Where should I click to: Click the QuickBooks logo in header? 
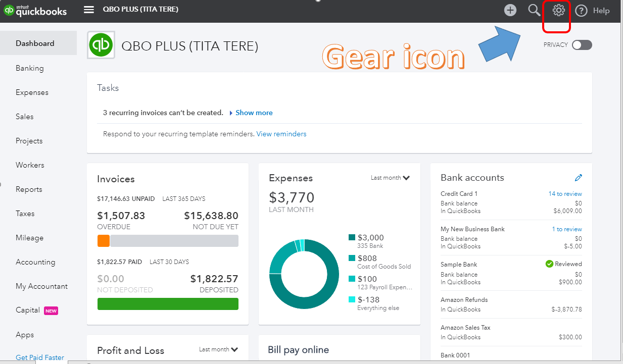tap(35, 11)
